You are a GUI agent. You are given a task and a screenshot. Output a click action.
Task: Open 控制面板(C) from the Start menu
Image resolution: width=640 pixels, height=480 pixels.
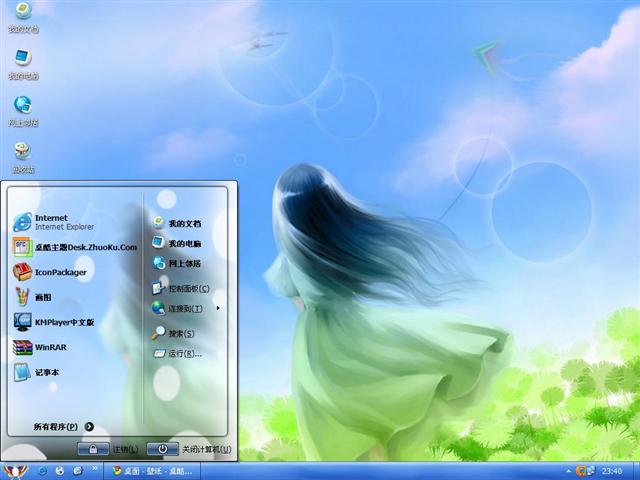pos(186,288)
